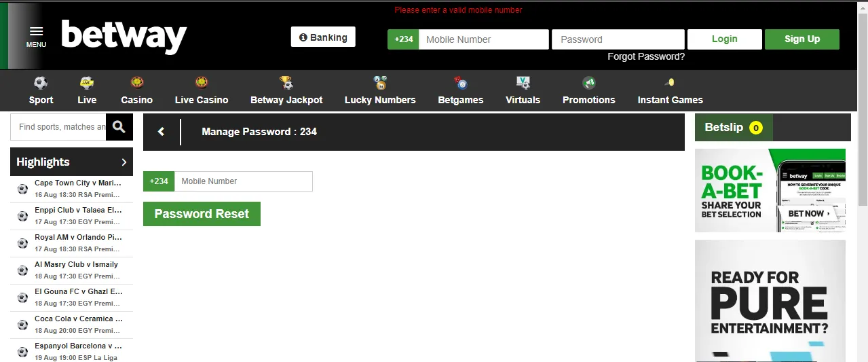Open the Live Casino menu label
Viewport: 868px width, 362px height.
coord(202,100)
